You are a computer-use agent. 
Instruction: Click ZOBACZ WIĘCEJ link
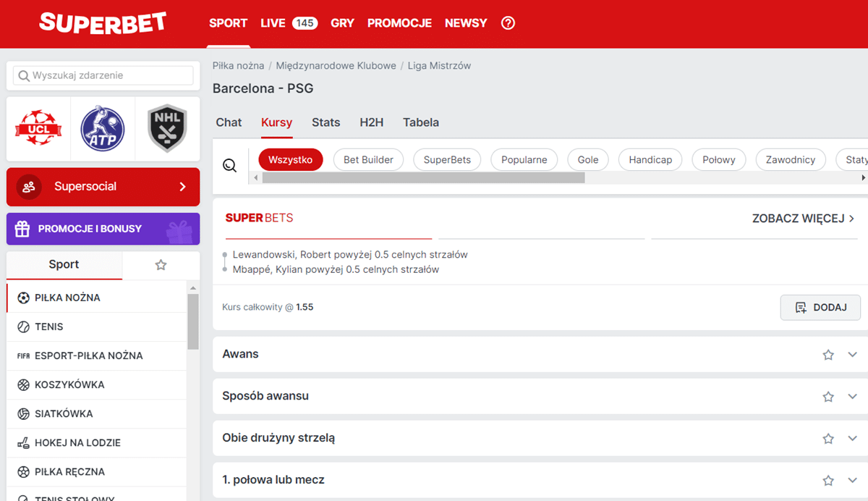point(802,218)
